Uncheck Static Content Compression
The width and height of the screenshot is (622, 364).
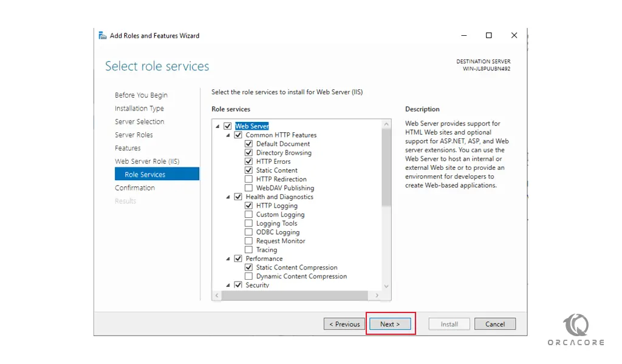point(248,268)
